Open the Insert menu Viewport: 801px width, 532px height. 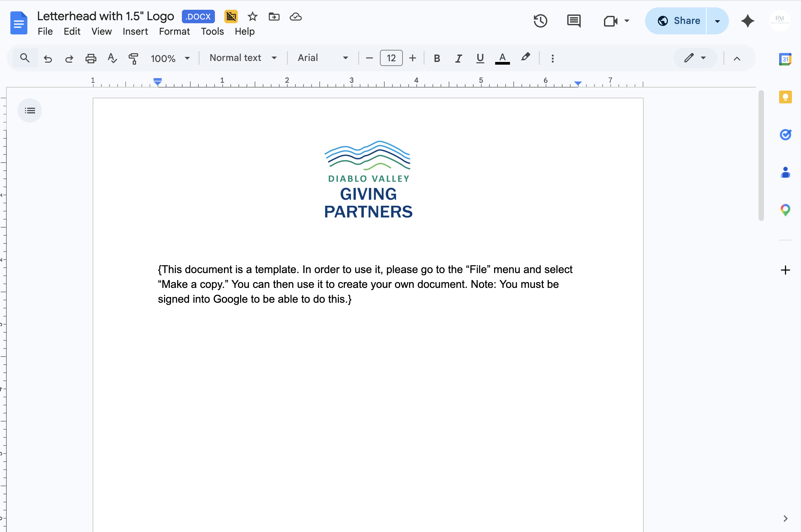[135, 32]
